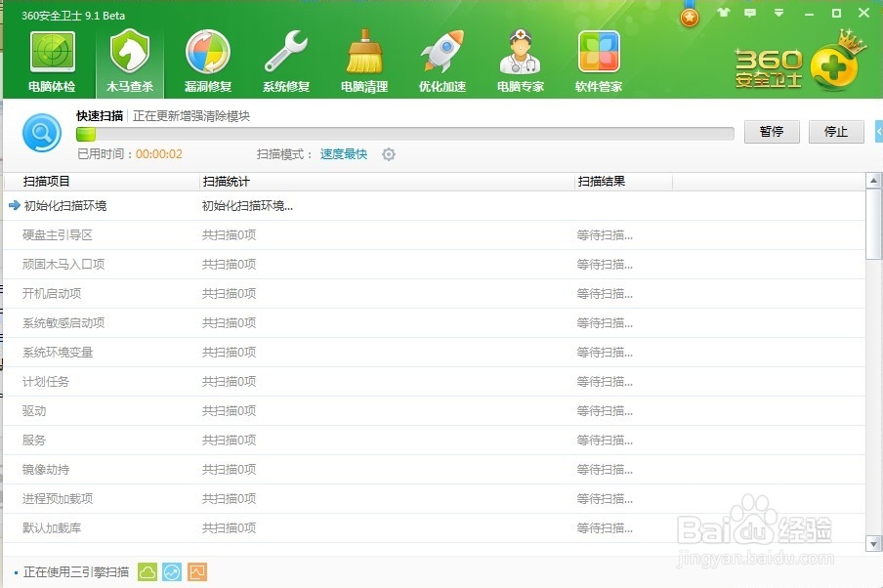Viewport: 883px width, 588px height.
Task: Select the 服务 row
Action: 435,440
